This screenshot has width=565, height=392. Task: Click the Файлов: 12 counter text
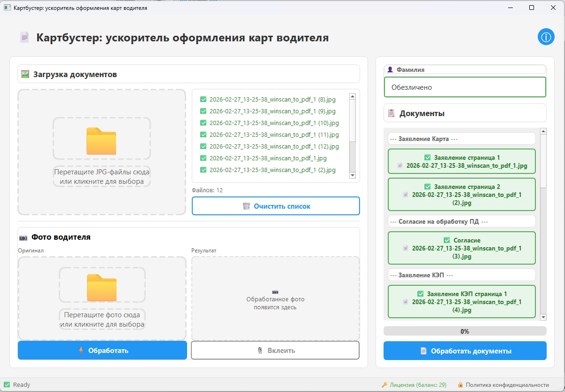(207, 190)
